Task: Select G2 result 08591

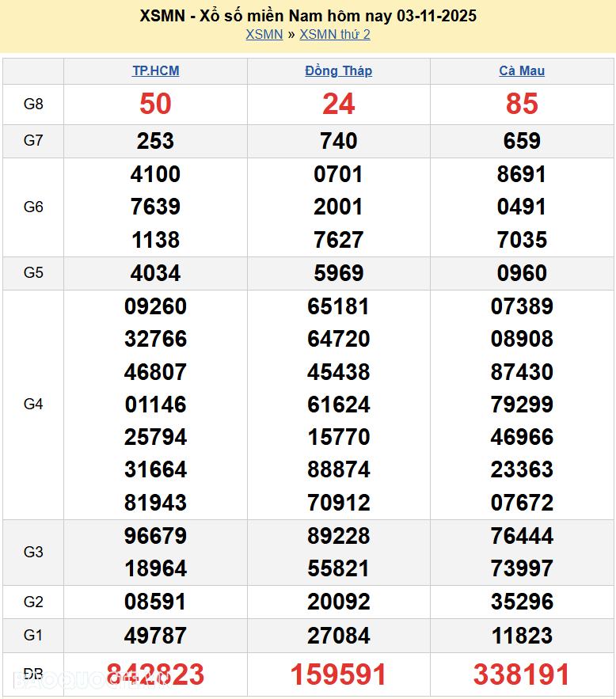Action: [155, 602]
